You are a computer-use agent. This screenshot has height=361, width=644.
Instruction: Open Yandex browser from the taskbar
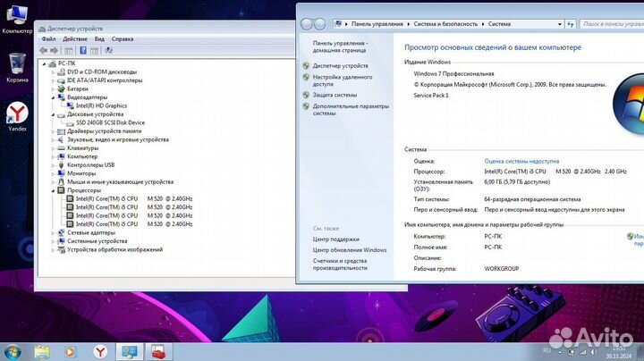click(x=100, y=352)
